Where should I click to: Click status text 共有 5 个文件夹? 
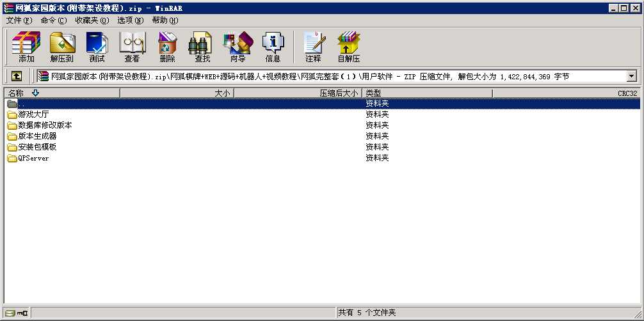[367, 313]
